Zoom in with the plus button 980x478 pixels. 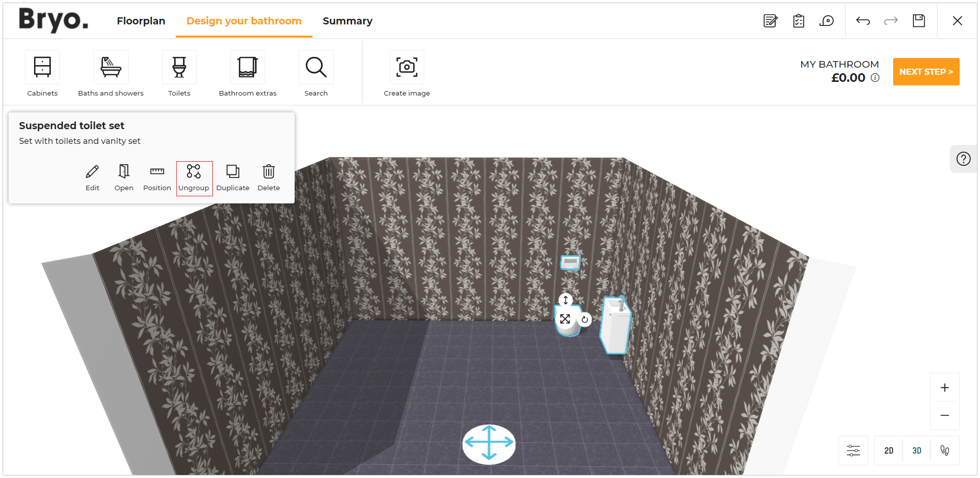tap(944, 388)
